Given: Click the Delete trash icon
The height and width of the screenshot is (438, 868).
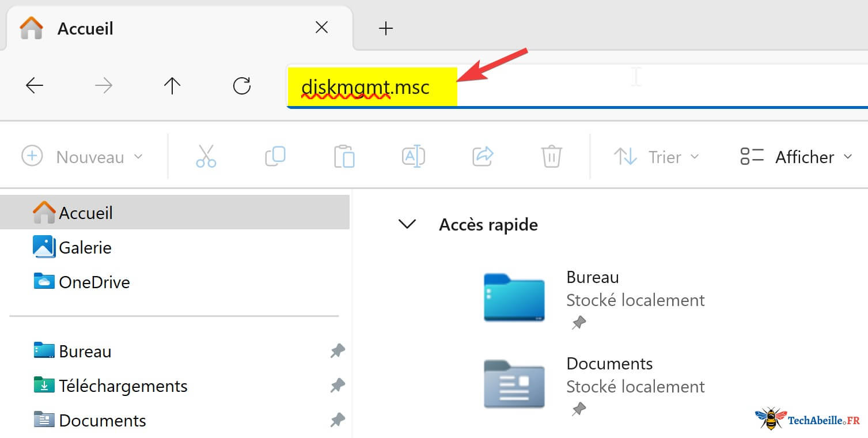Looking at the screenshot, I should 551,157.
